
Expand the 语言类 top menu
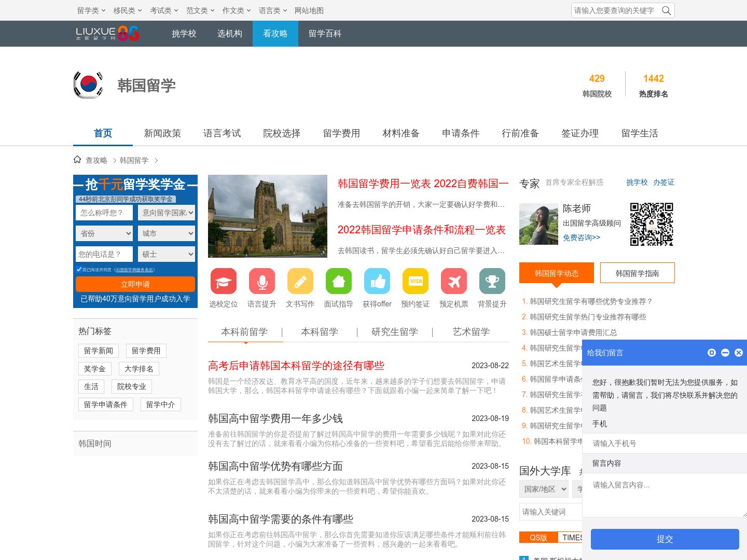[x=273, y=10]
